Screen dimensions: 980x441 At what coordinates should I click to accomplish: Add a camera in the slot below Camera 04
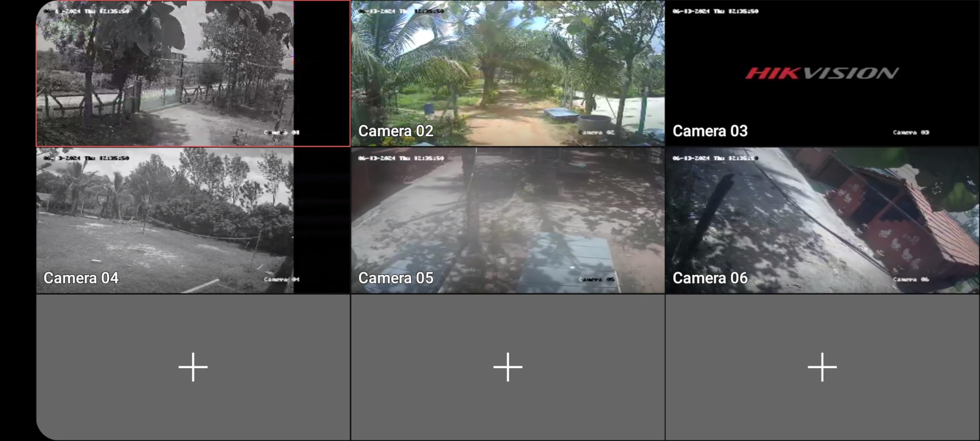(x=193, y=367)
